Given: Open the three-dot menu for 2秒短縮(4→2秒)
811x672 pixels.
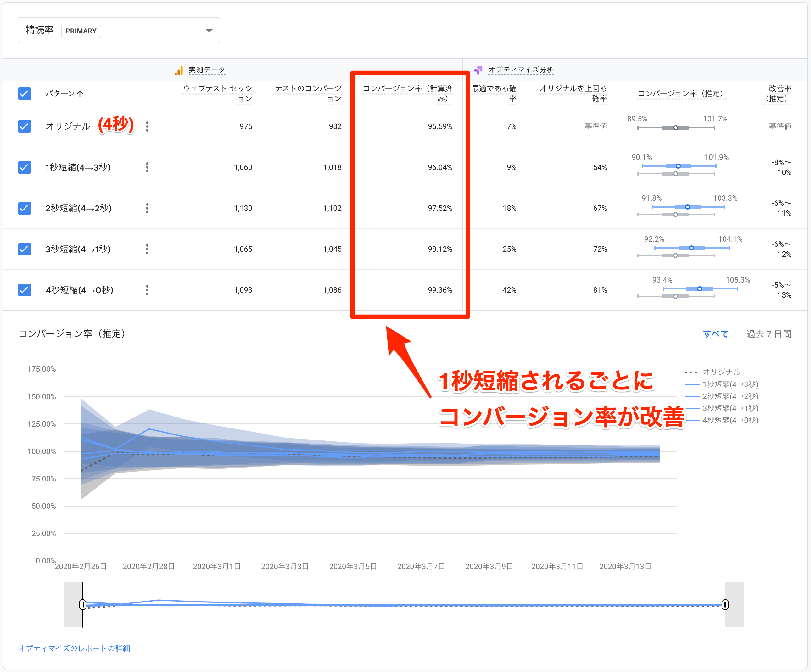Looking at the screenshot, I should pos(147,208).
